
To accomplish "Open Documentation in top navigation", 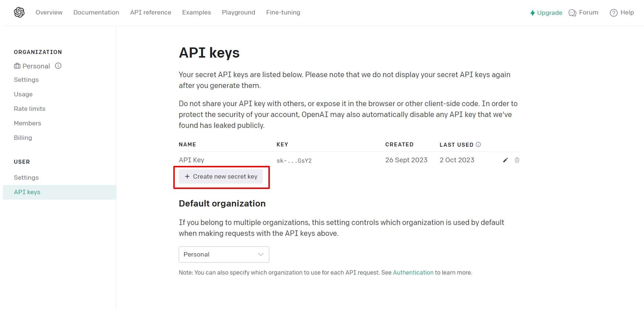I will pyautogui.click(x=96, y=12).
